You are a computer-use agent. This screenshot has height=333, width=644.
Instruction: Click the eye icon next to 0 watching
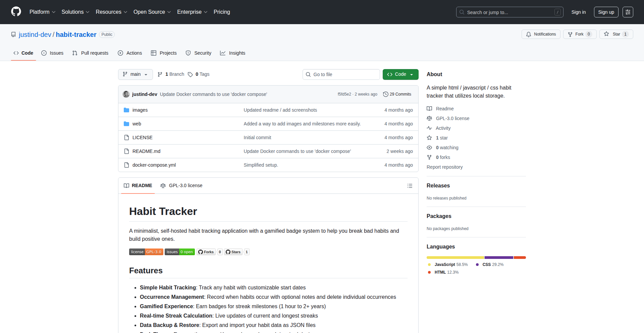click(429, 148)
